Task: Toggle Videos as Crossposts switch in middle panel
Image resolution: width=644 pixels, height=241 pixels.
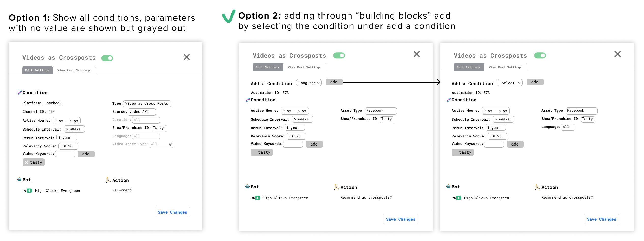Action: pyautogui.click(x=339, y=55)
